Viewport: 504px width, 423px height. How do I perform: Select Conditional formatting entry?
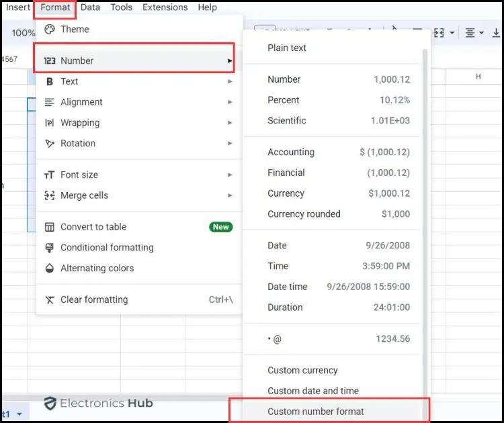[138, 248]
